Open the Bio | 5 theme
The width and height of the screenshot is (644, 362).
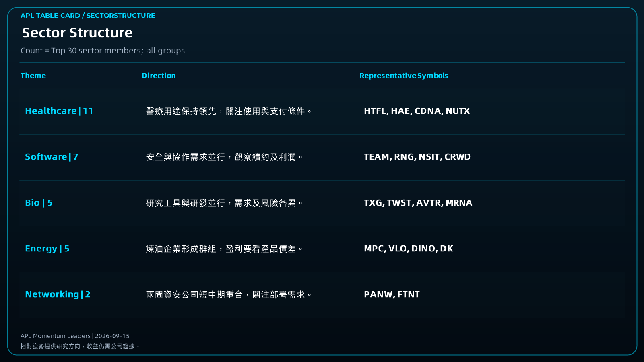coord(39,203)
